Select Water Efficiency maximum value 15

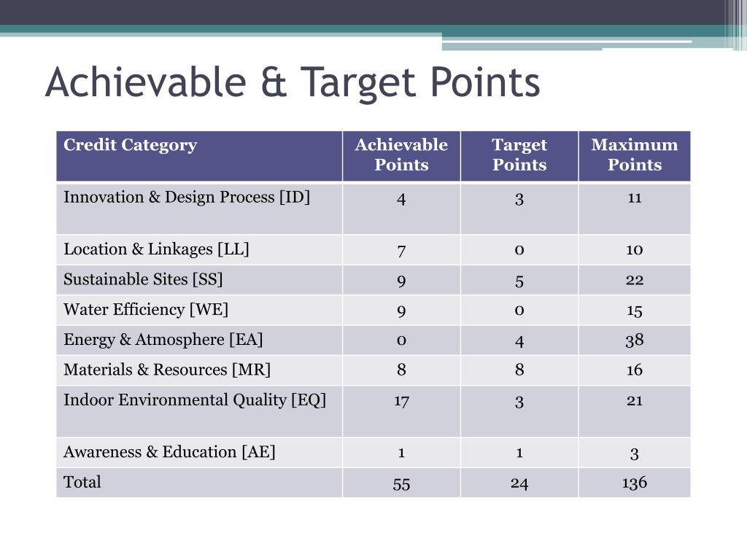click(635, 311)
